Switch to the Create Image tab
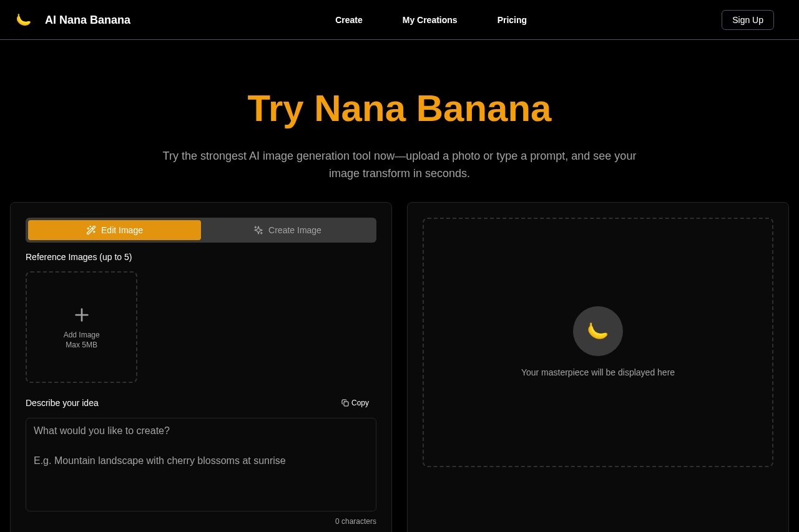This screenshot has width=799, height=532. click(x=288, y=230)
